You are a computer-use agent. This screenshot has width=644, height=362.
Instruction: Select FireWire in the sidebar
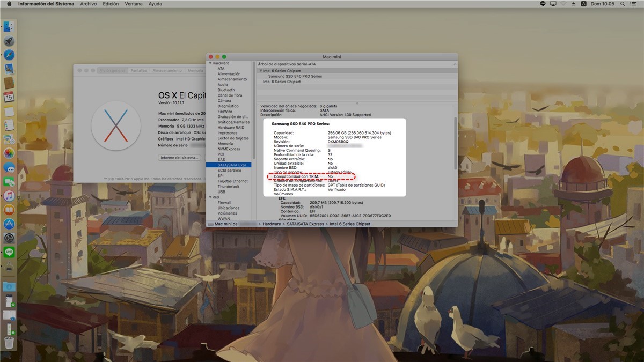[226, 112]
